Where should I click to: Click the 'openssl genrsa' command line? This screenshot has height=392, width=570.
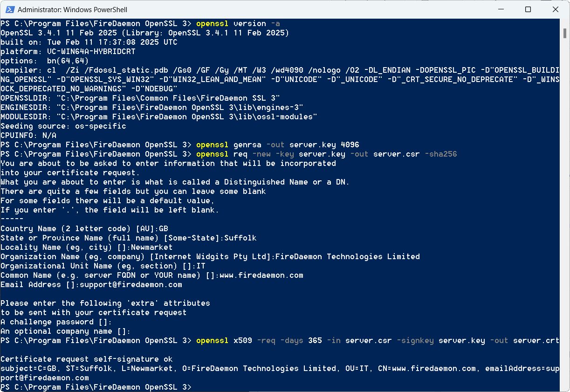tap(242, 144)
